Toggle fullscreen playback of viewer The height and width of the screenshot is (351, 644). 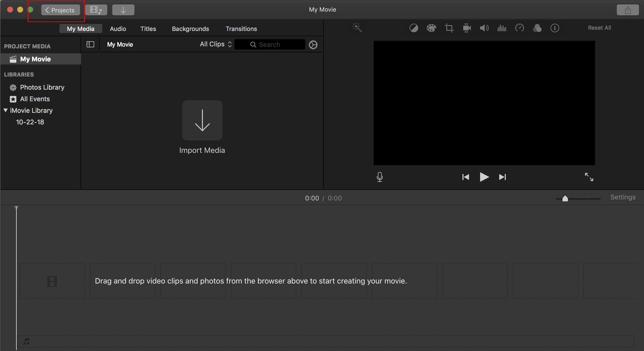tap(589, 177)
